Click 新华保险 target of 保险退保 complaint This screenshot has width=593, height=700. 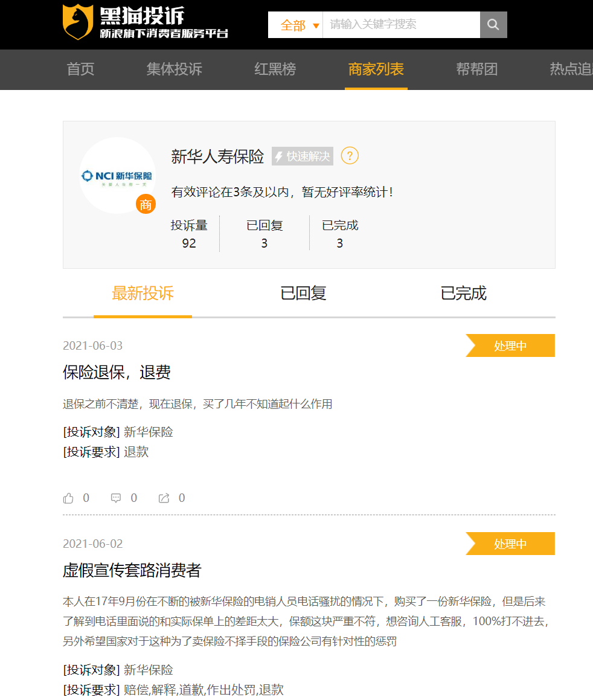pos(148,432)
